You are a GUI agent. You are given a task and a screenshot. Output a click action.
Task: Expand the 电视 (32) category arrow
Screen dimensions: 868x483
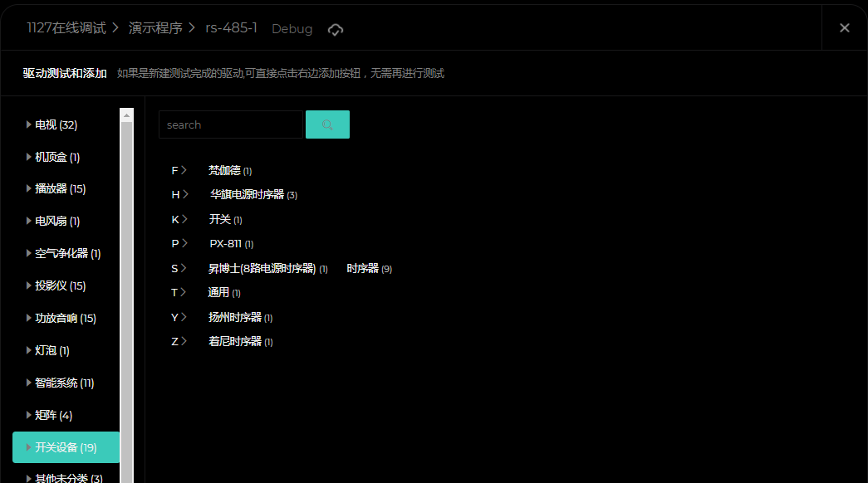click(x=29, y=124)
